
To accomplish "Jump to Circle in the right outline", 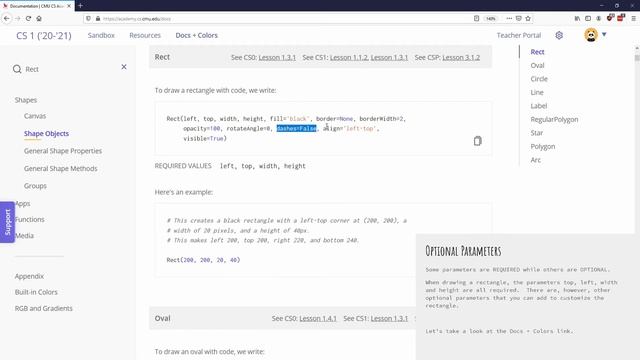I will click(x=539, y=79).
